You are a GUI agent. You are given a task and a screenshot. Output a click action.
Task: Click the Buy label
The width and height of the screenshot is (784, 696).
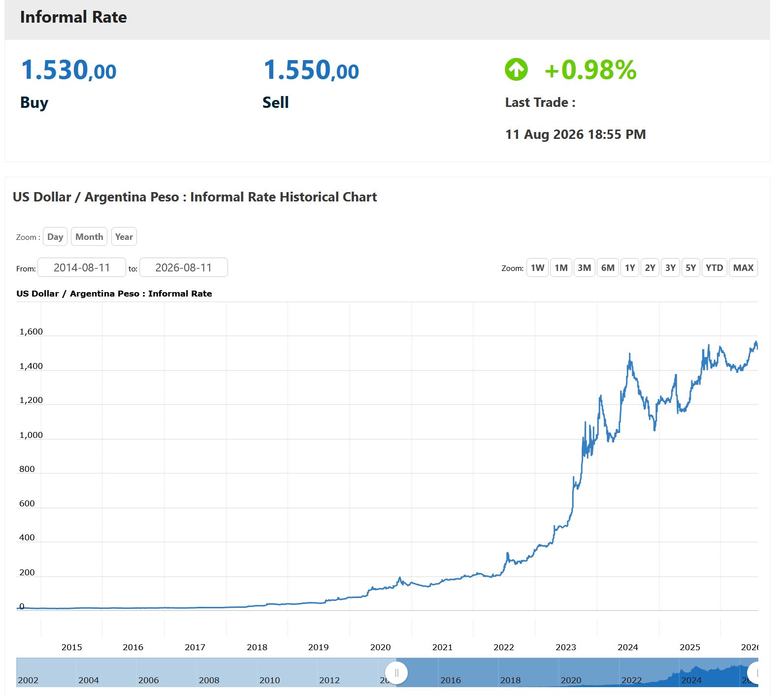(x=34, y=102)
